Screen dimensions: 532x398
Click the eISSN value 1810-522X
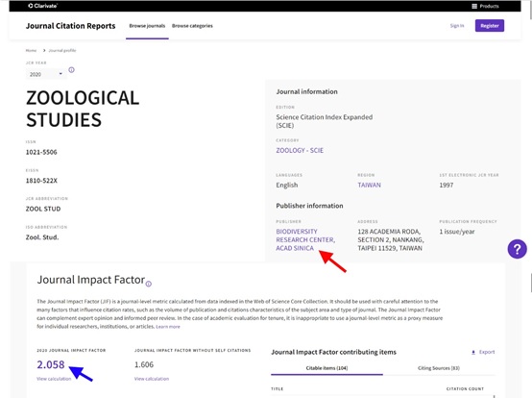pos(41,181)
